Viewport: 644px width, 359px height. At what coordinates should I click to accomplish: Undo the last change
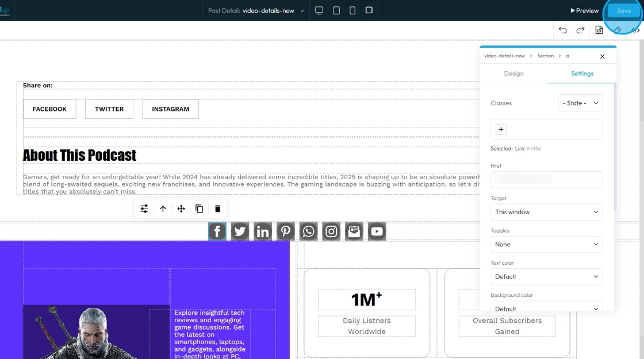[x=563, y=30]
